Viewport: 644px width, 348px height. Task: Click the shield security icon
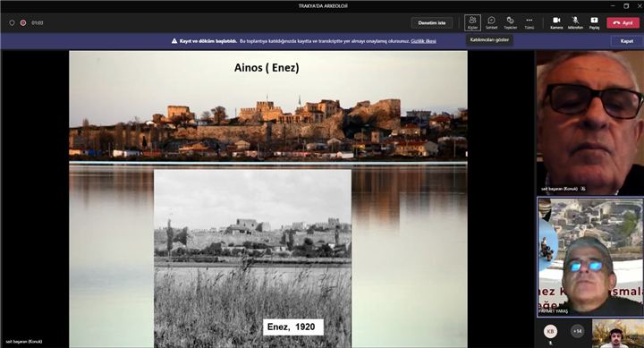click(12, 23)
